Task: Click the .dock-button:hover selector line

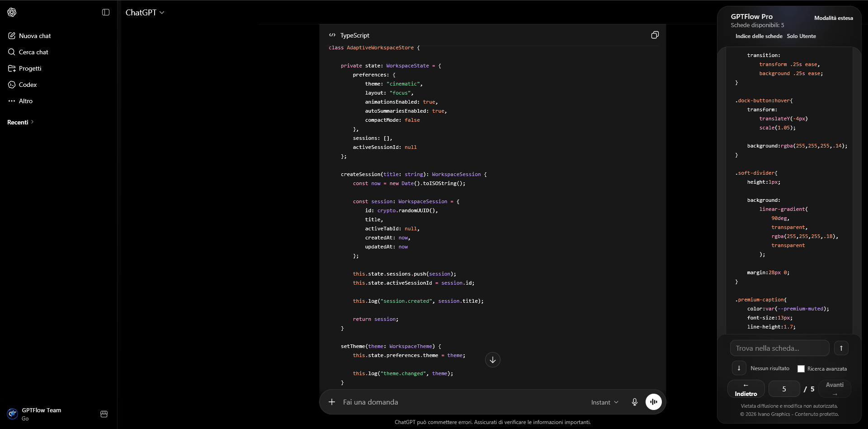Action: pyautogui.click(x=764, y=100)
